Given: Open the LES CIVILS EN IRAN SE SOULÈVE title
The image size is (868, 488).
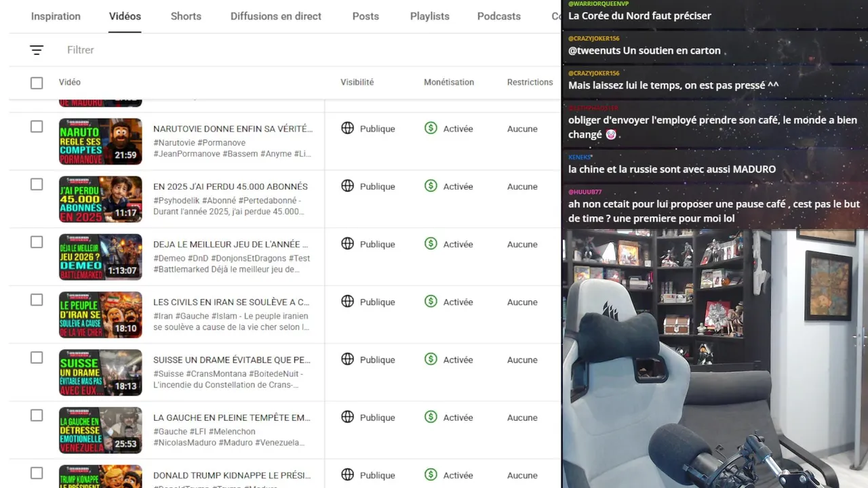Looking at the screenshot, I should coord(231,302).
